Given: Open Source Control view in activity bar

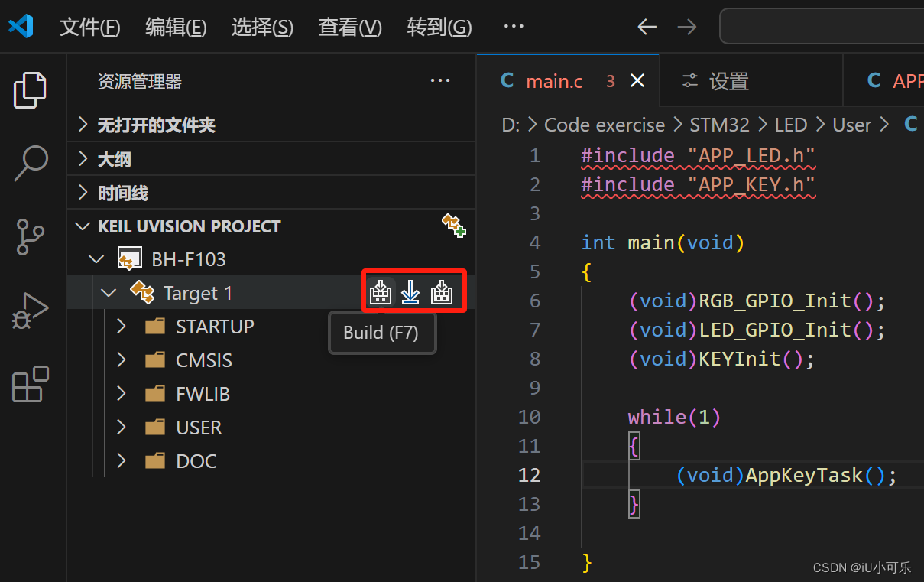Looking at the screenshot, I should point(31,237).
